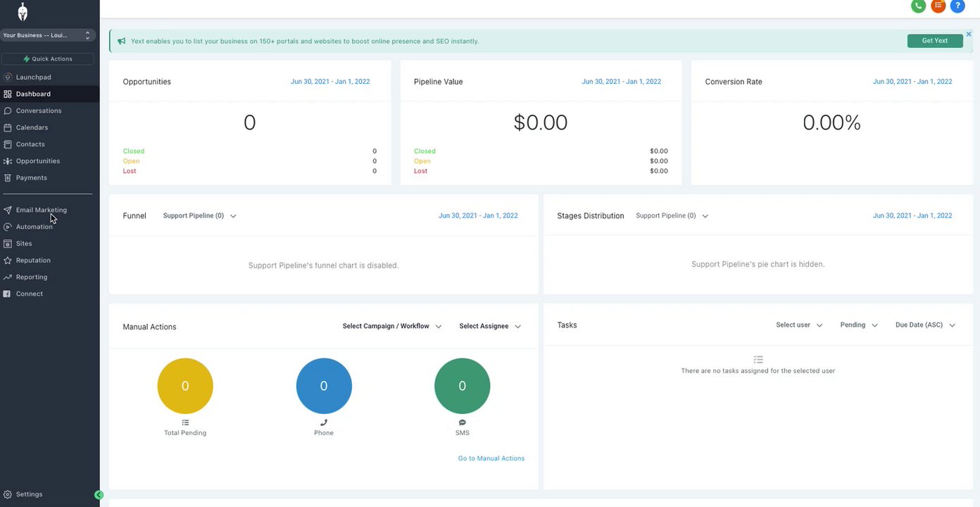Image resolution: width=980 pixels, height=507 pixels.
Task: Click the Funnel card date range
Action: coord(478,215)
